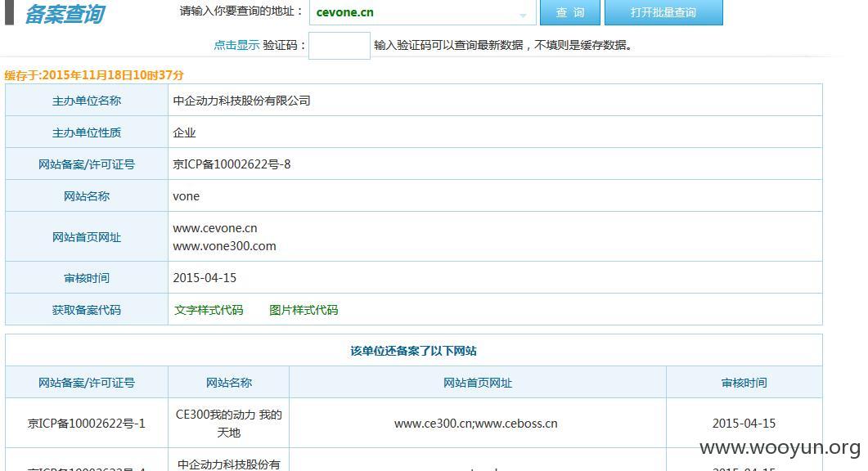Open the 打开批量查询 batch query button
Screen dimensions: 868x471
[x=663, y=12]
